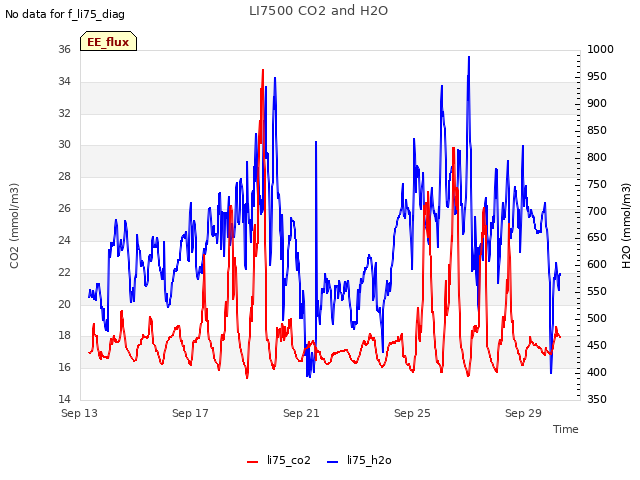
Task: Click the 22 value on CO2 axis
Action: 64,272
